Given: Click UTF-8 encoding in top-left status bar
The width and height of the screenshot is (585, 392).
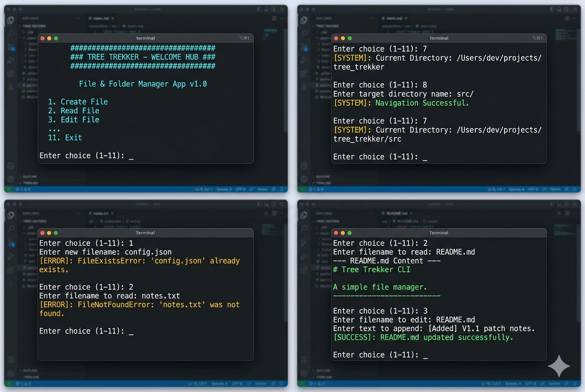Looking at the screenshot, I should (x=240, y=189).
